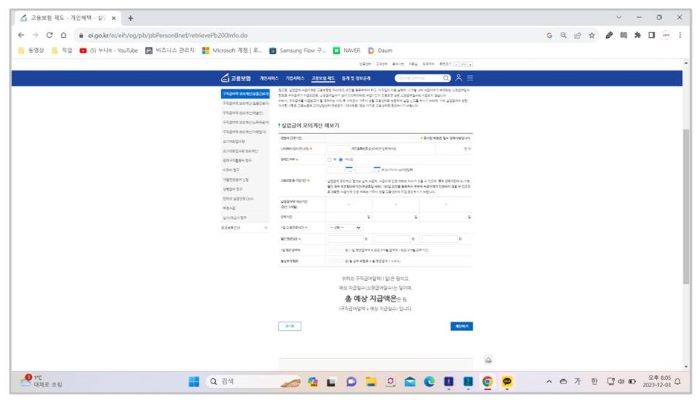This screenshot has height=400, width=700.
Task: Open the user account icon in header
Action: (458, 78)
